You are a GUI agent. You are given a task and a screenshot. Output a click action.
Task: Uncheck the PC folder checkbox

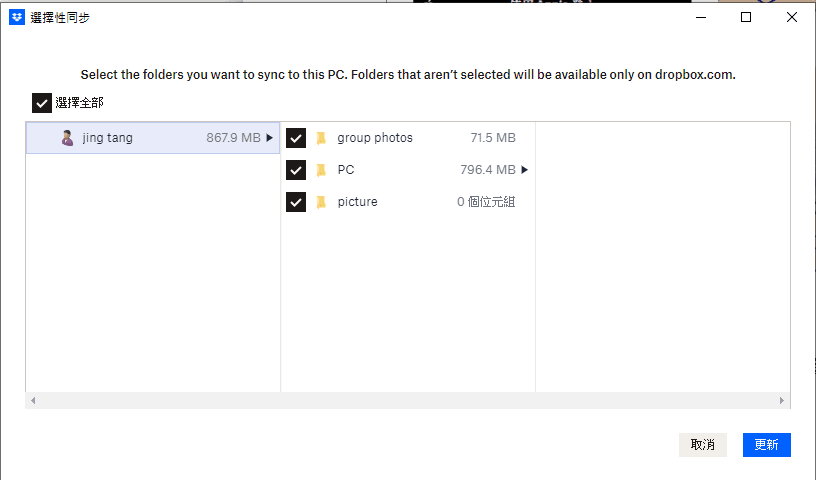coord(296,170)
